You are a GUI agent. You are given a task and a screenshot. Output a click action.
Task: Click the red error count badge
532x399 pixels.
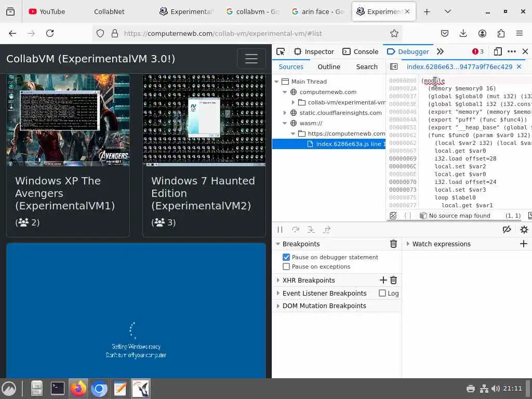click(x=478, y=51)
